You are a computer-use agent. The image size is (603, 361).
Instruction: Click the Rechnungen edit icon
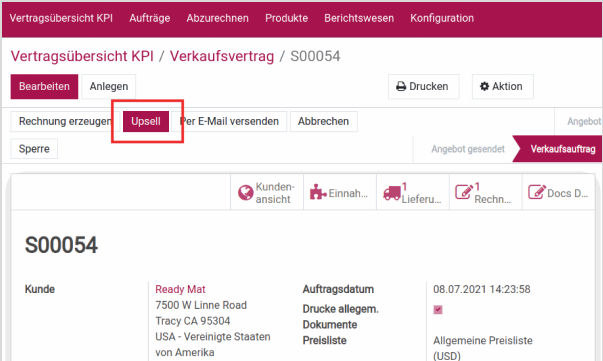pyautogui.click(x=464, y=191)
